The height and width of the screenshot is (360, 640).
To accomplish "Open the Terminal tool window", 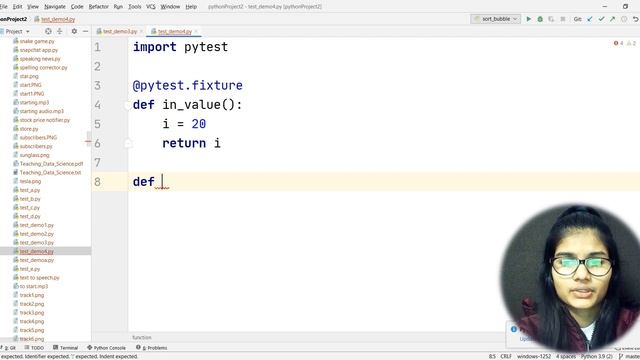I will (65, 348).
